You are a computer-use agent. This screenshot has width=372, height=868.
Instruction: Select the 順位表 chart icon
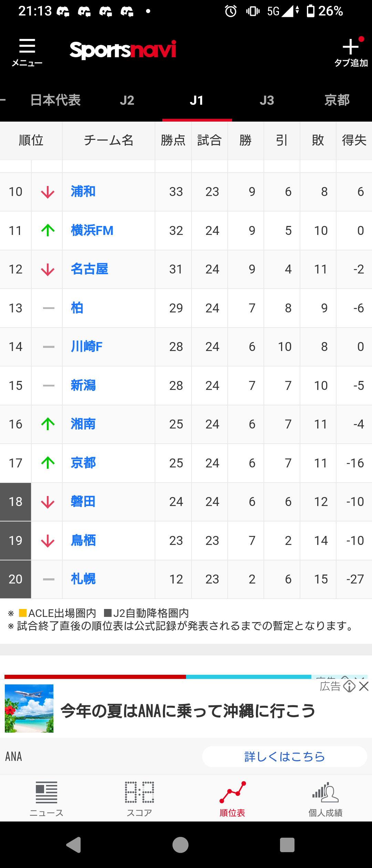coord(232,792)
